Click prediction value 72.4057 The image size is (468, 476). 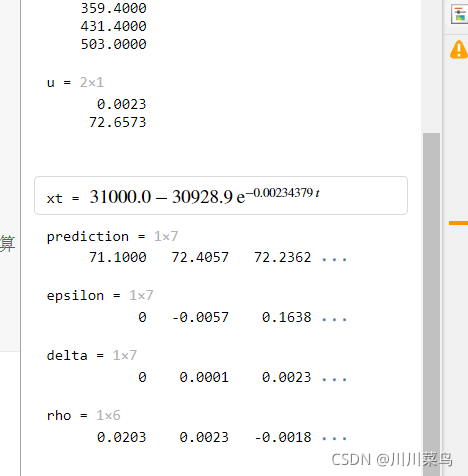pyautogui.click(x=200, y=257)
